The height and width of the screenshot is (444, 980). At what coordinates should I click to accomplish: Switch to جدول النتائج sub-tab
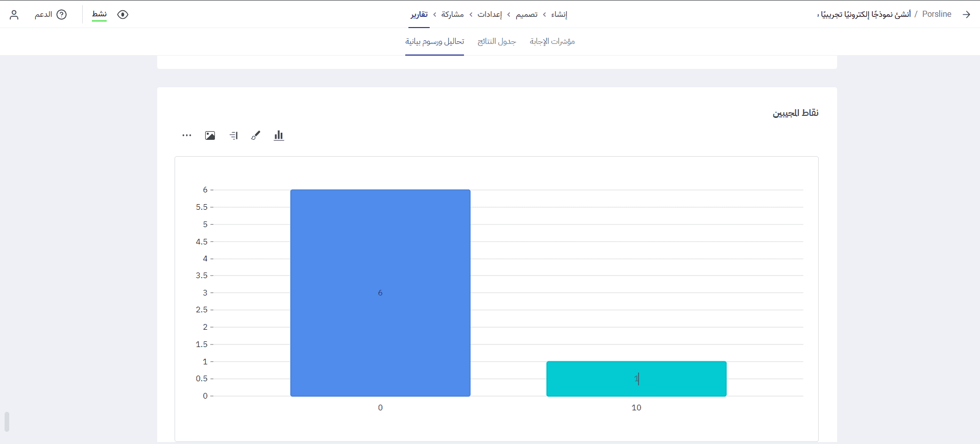coord(497,41)
